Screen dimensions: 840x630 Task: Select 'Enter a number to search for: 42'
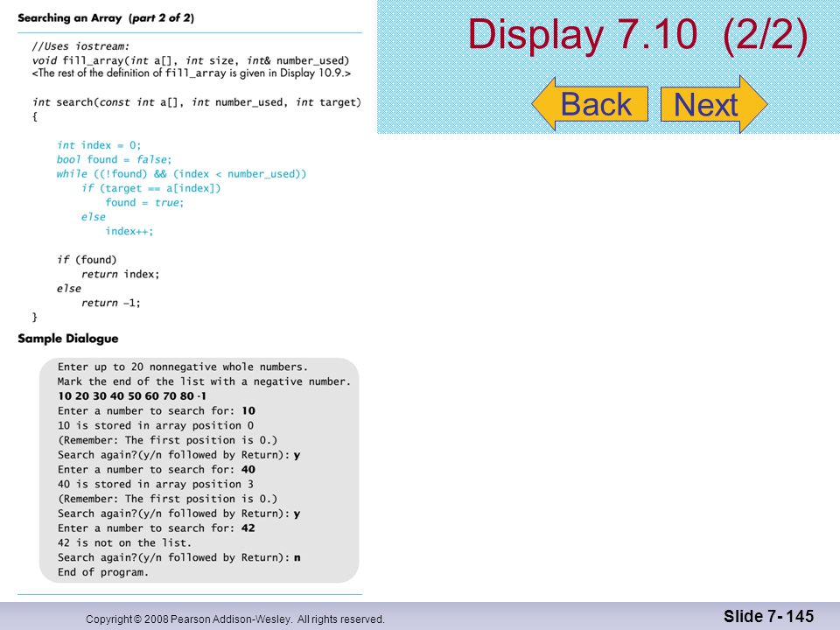point(157,528)
